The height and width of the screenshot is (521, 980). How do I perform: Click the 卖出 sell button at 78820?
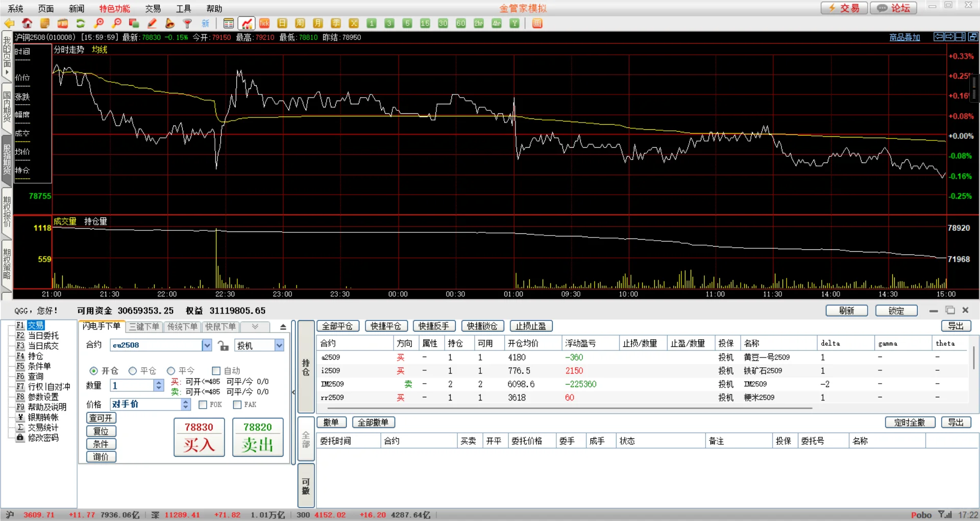258,437
